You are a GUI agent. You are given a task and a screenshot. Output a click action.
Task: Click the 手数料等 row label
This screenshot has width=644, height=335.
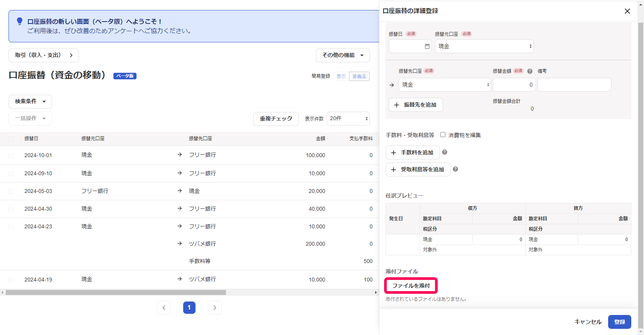pos(200,261)
